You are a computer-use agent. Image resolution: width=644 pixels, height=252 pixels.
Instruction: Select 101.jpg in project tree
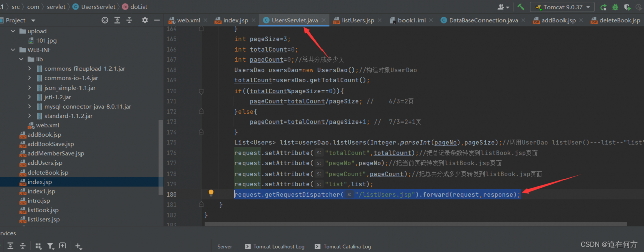coord(43,41)
